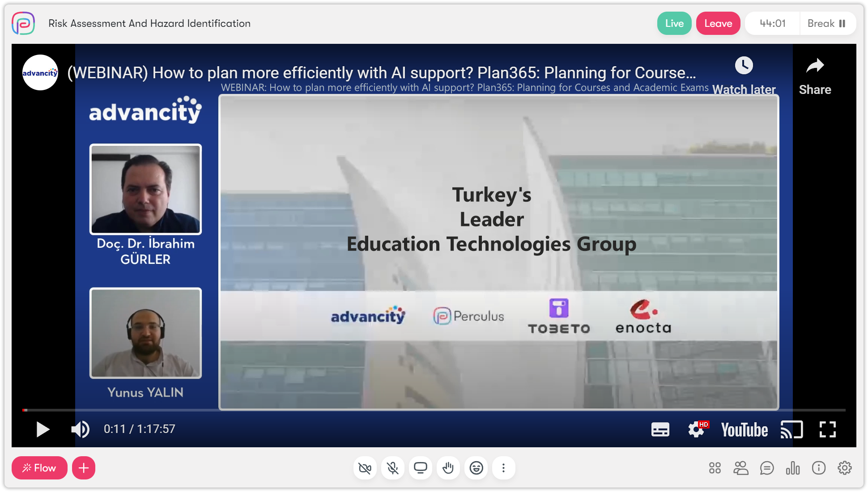The height and width of the screenshot is (492, 868).
Task: Open session info
Action: click(819, 468)
